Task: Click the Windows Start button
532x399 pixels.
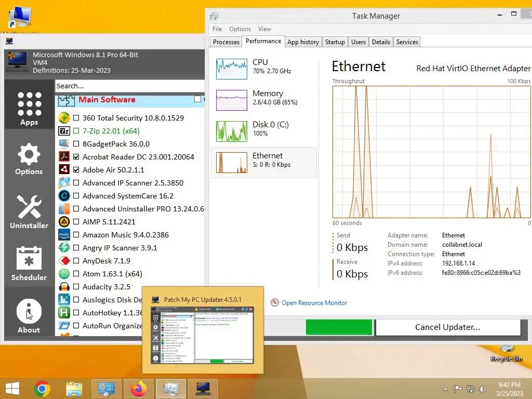Action: point(12,389)
